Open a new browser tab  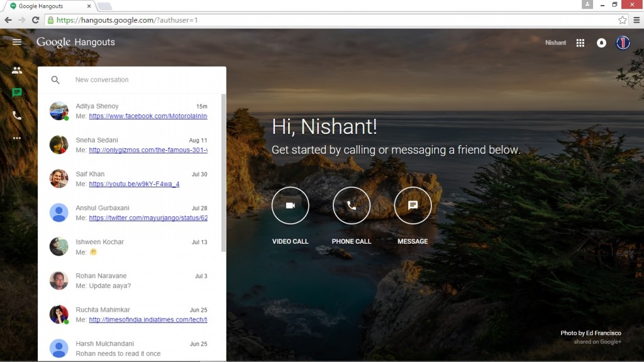pyautogui.click(x=105, y=6)
